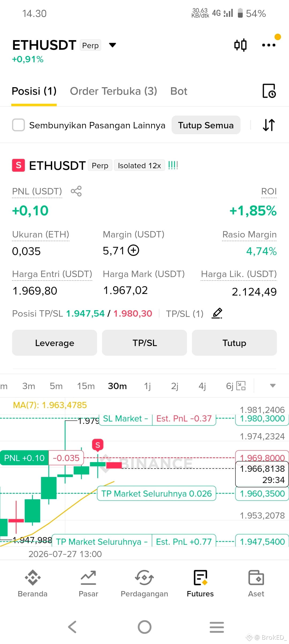This screenshot has height=644, width=289.
Task: Tap the ADL indicator bars next to Isolated 12x
Action: [x=173, y=165]
